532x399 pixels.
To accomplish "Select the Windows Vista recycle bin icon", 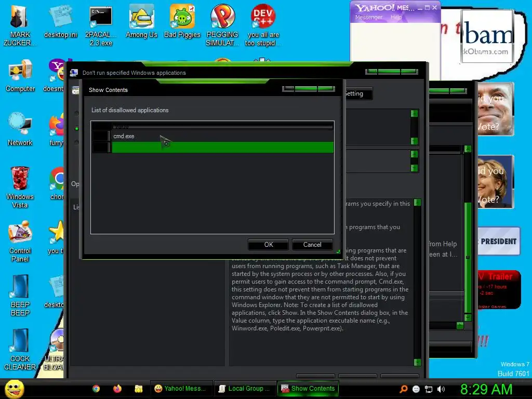I will (x=20, y=187).
